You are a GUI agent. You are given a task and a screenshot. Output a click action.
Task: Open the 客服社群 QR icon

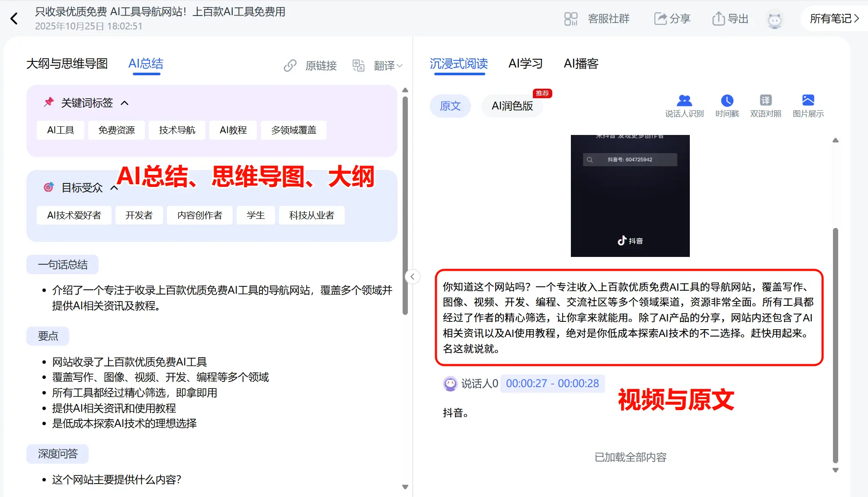[570, 19]
